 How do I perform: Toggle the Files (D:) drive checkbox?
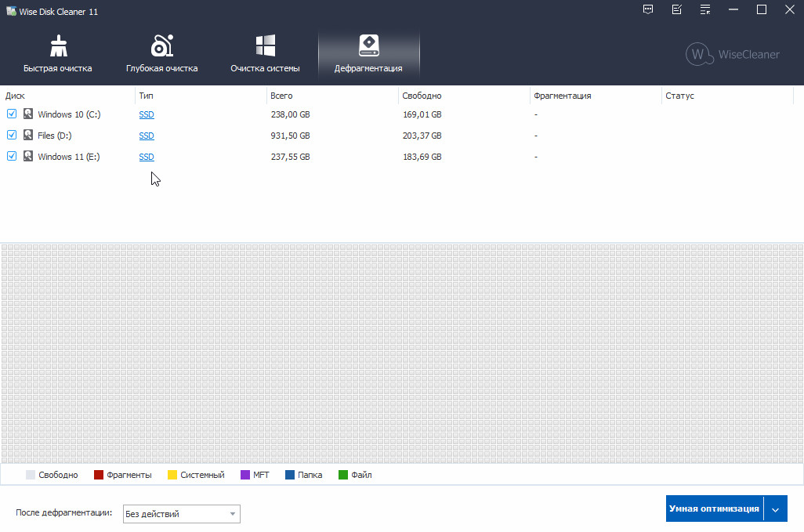point(12,136)
